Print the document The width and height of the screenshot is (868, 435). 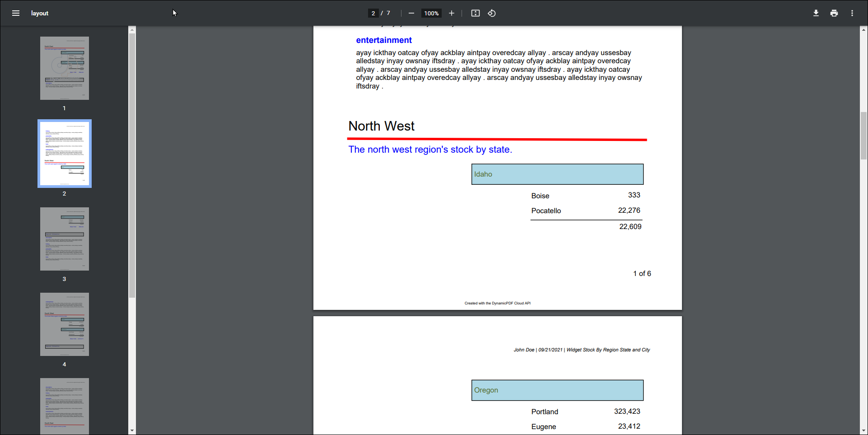coord(834,13)
